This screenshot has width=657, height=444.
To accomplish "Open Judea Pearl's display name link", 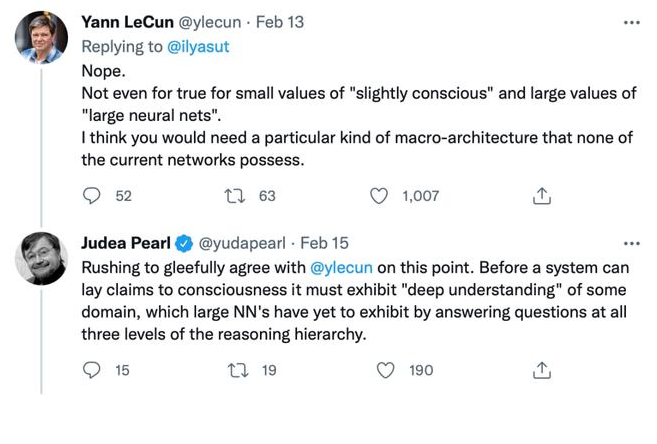I will click(x=125, y=243).
